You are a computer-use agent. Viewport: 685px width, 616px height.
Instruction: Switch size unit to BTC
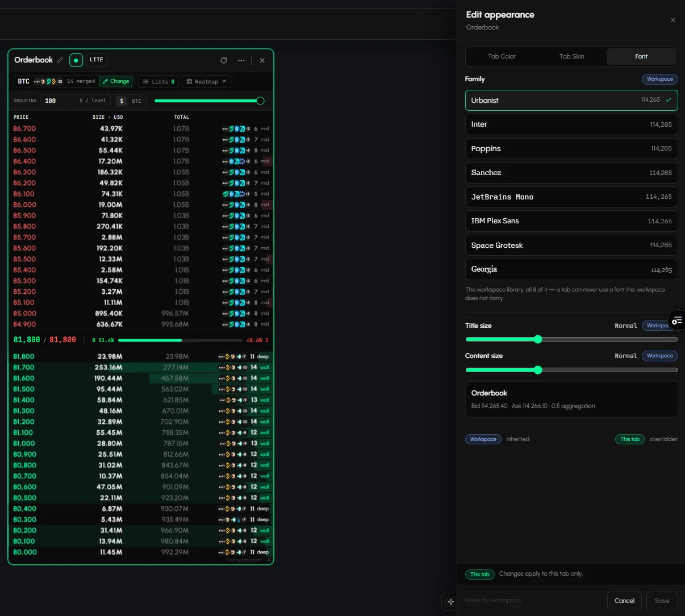click(x=137, y=101)
